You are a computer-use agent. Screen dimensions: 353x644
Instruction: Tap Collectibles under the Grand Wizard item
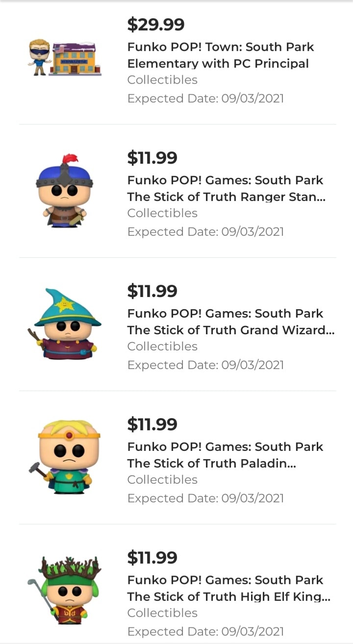coord(162,347)
